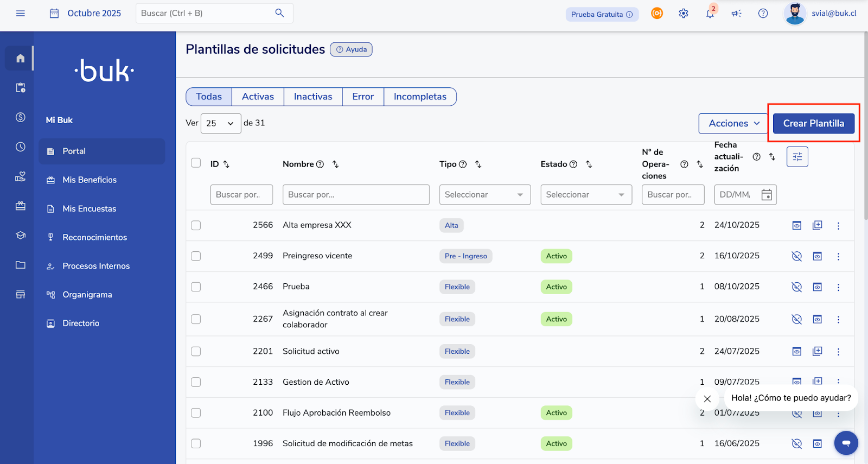Open the rows-per-page 25 dropdown
Viewport: 868px width, 464px height.
click(x=220, y=124)
